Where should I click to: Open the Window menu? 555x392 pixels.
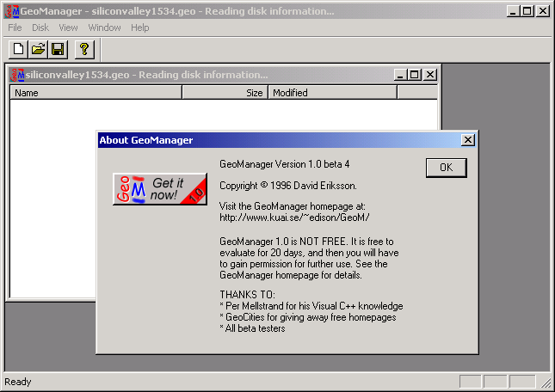pos(104,28)
